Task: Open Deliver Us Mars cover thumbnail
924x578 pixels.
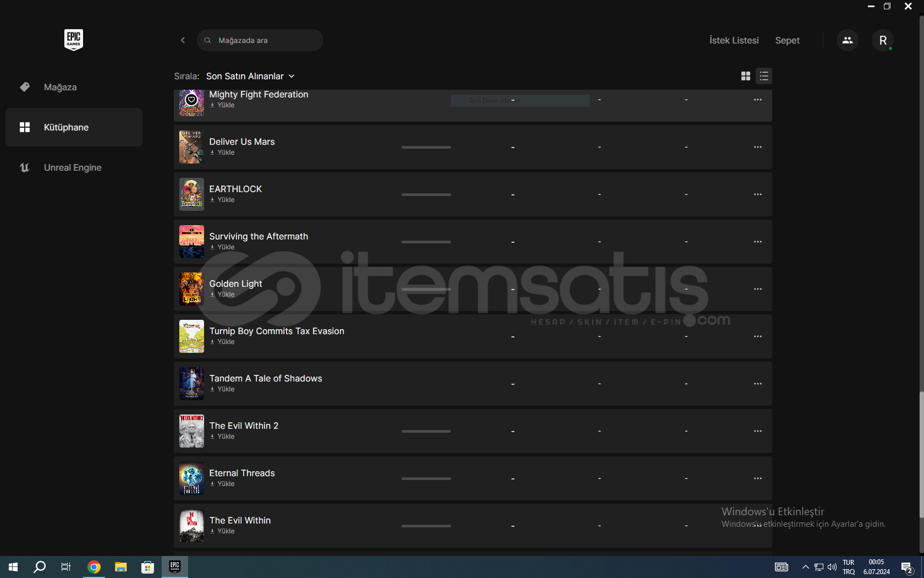Action: 191,147
